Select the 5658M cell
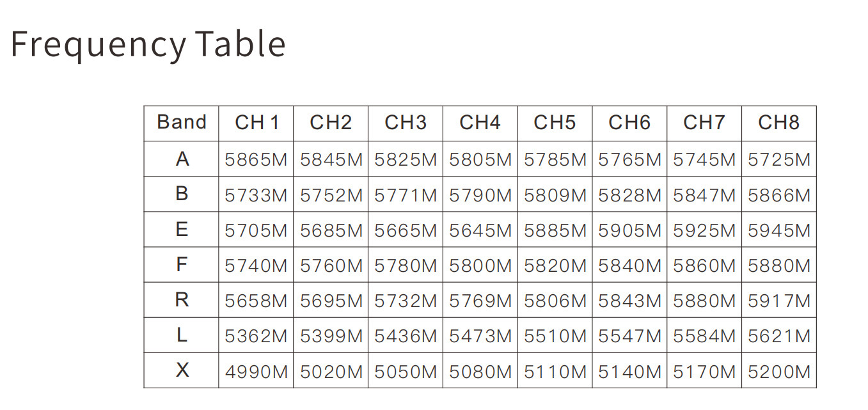The width and height of the screenshot is (868, 410). [256, 301]
